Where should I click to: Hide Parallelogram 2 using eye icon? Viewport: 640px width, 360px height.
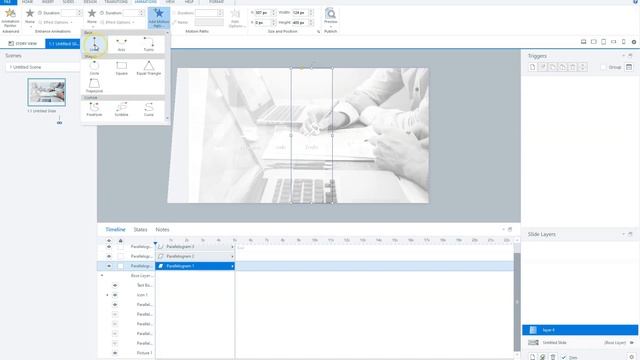pyautogui.click(x=109, y=256)
